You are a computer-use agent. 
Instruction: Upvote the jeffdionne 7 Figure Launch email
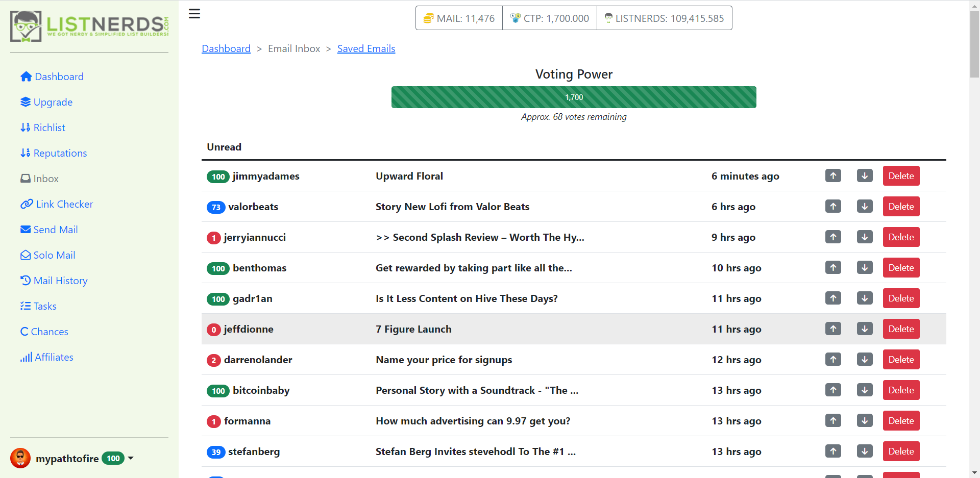[x=833, y=329]
